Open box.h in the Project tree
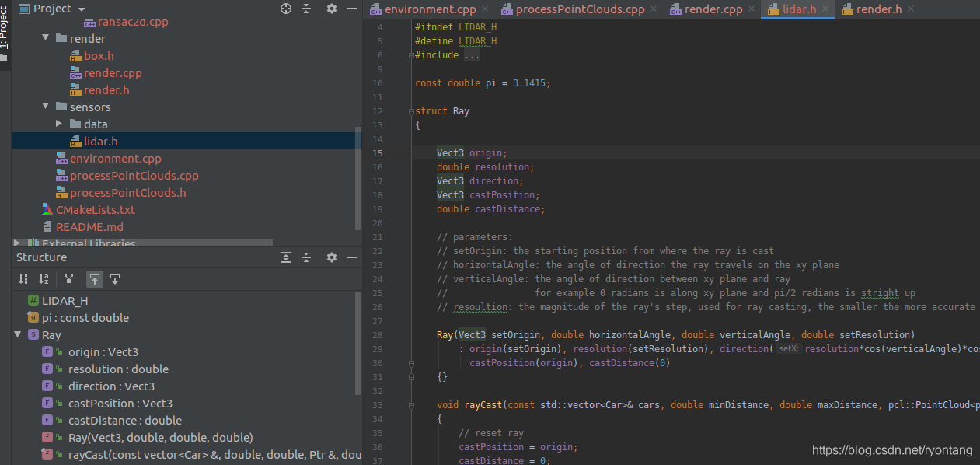This screenshot has width=980, height=465. point(99,55)
